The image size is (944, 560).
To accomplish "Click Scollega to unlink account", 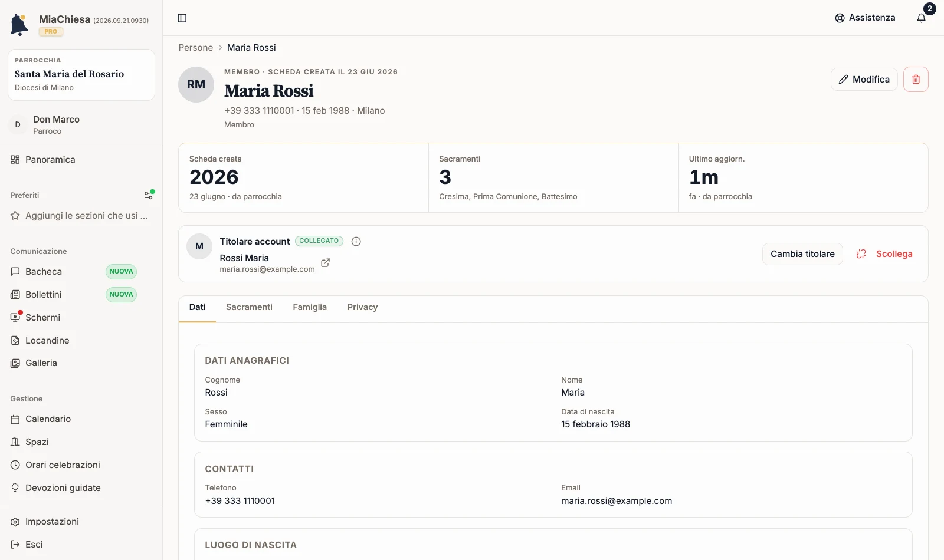I will 884,254.
